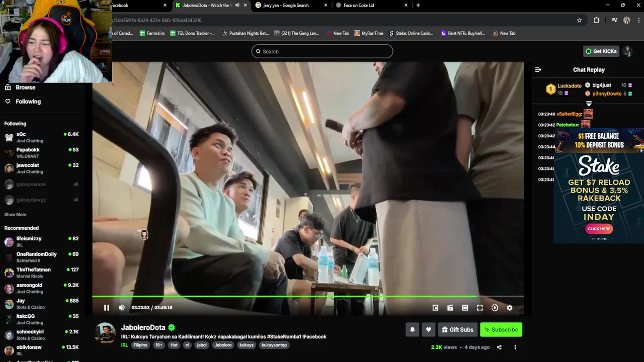This screenshot has height=362, width=644.
Task: Toggle theater mode in the video player
Action: [465, 308]
